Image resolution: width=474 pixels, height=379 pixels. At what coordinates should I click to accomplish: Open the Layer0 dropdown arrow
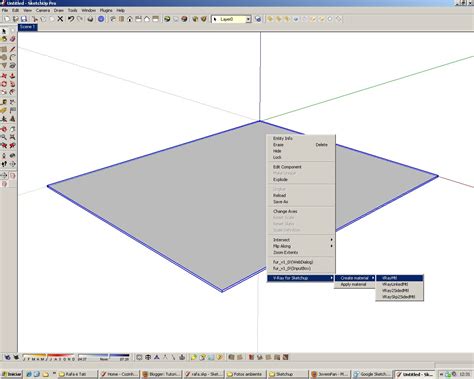[248, 19]
